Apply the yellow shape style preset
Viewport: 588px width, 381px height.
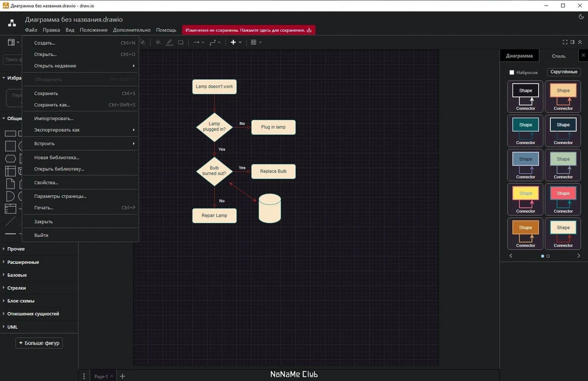tap(525, 199)
